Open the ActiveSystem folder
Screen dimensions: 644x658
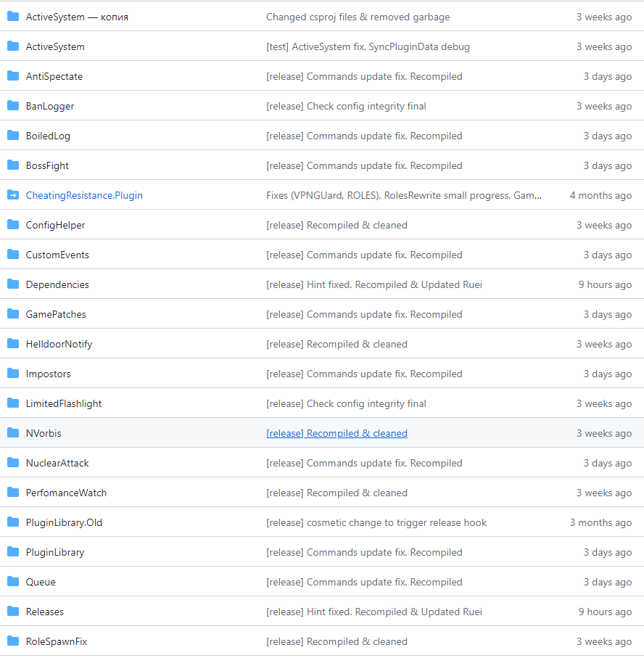(55, 46)
